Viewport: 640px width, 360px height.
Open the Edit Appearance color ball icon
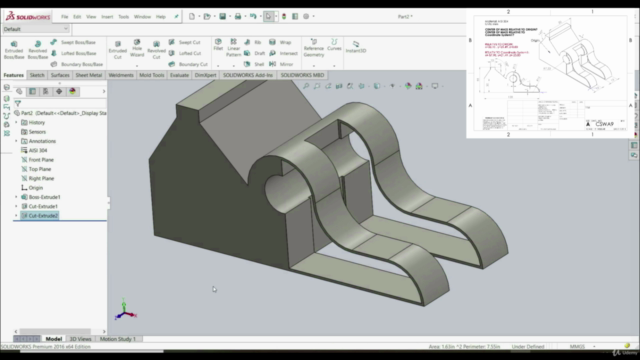(408, 86)
